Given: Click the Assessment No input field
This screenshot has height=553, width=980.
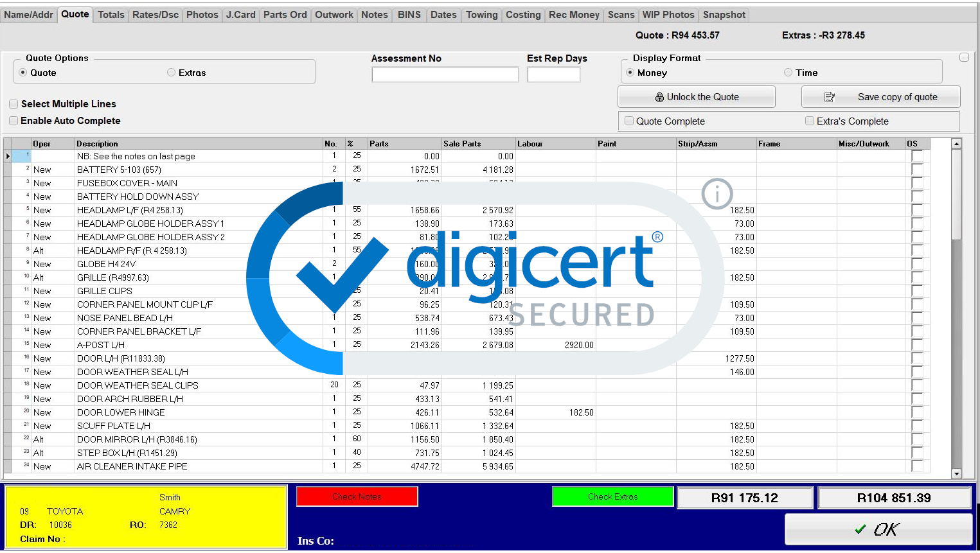Looking at the screenshot, I should click(x=445, y=75).
